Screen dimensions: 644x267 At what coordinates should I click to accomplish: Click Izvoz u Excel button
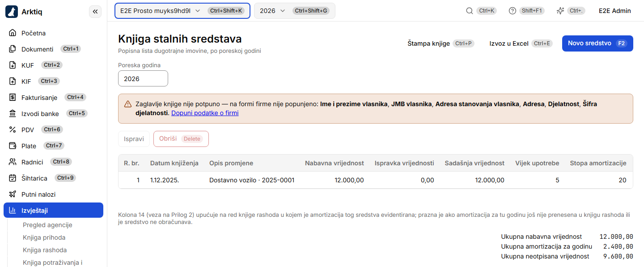(x=521, y=43)
